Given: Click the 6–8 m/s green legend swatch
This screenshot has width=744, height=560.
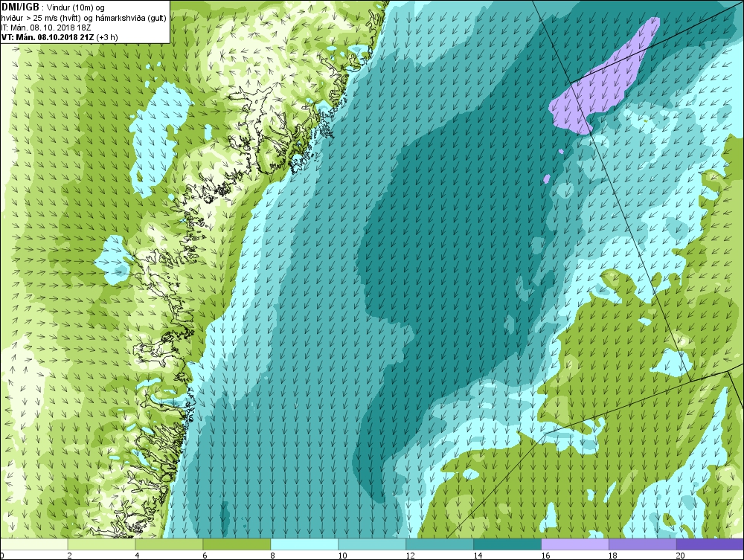Looking at the screenshot, I should coord(237,544).
